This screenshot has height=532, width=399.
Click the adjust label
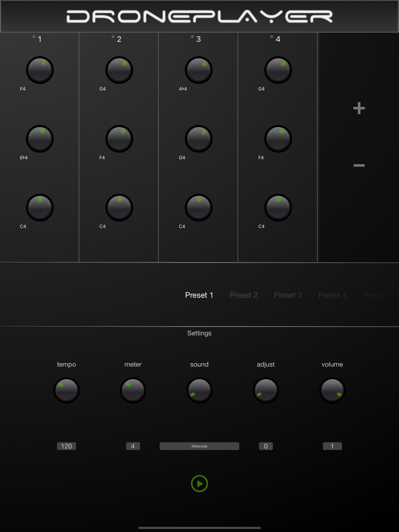coord(266,365)
